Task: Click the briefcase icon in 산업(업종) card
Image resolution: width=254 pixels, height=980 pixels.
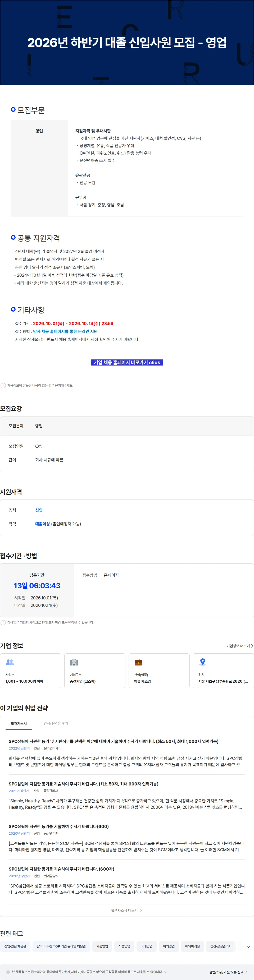Action: click(138, 662)
